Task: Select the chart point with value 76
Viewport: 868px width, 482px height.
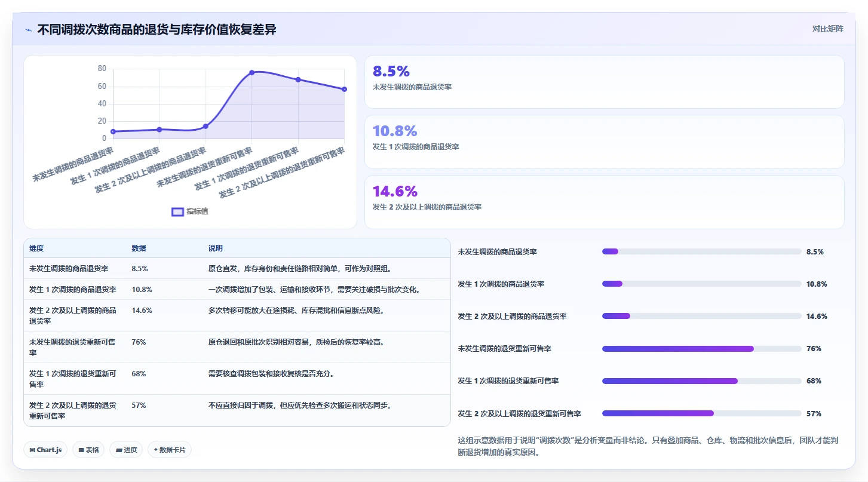Action: click(251, 72)
